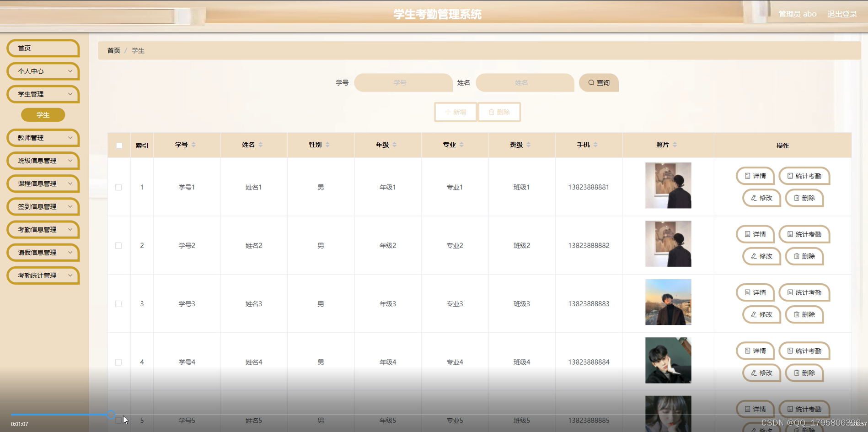Click the bulk 删除 button above table
This screenshot has height=432, width=868.
click(x=499, y=112)
